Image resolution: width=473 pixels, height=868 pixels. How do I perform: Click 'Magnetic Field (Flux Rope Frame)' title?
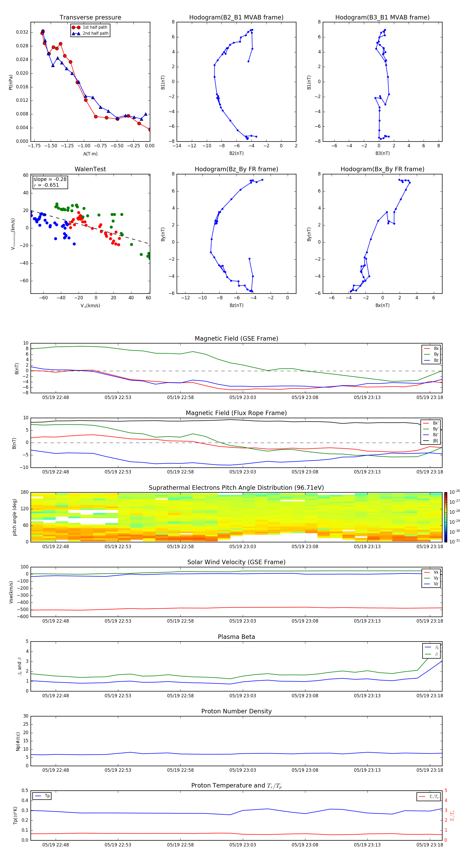(x=236, y=413)
